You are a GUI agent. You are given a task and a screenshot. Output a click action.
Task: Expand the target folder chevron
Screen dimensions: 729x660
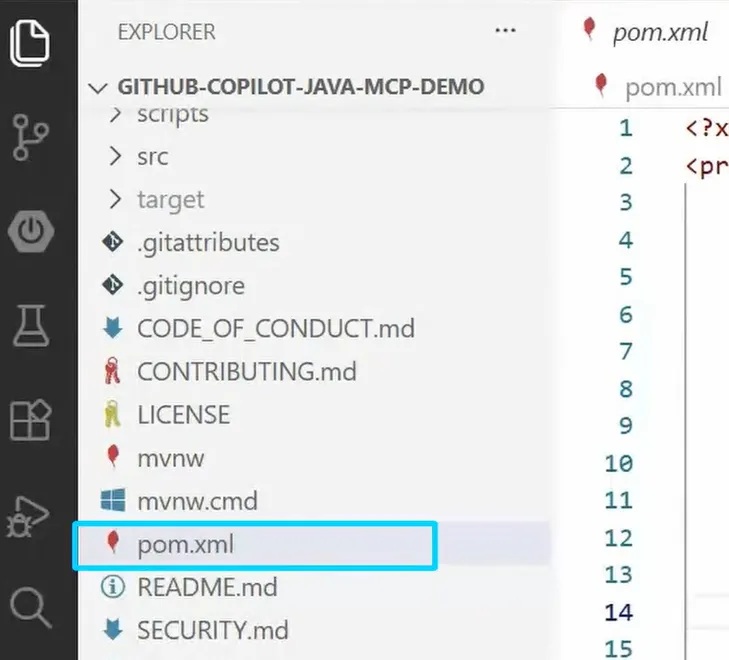point(115,199)
